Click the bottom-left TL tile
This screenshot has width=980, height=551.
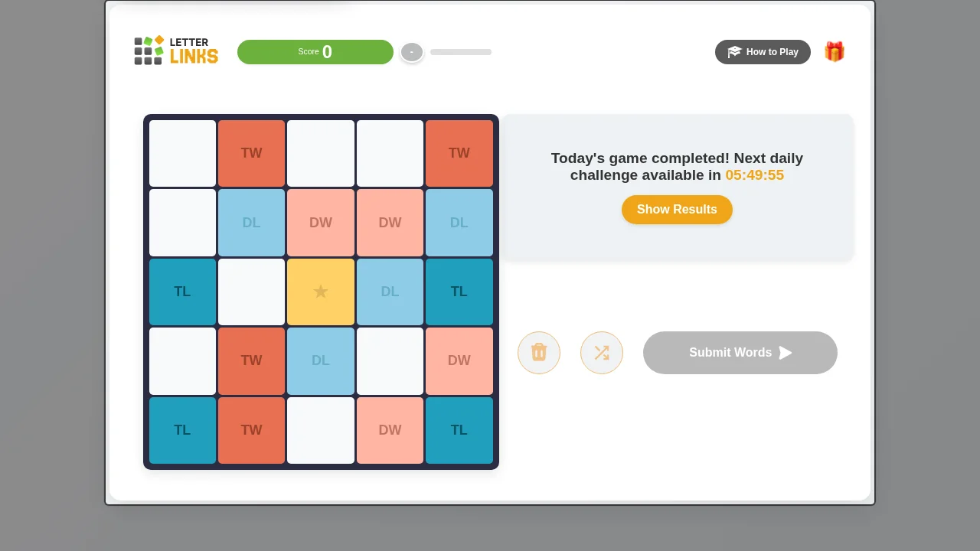tap(182, 430)
